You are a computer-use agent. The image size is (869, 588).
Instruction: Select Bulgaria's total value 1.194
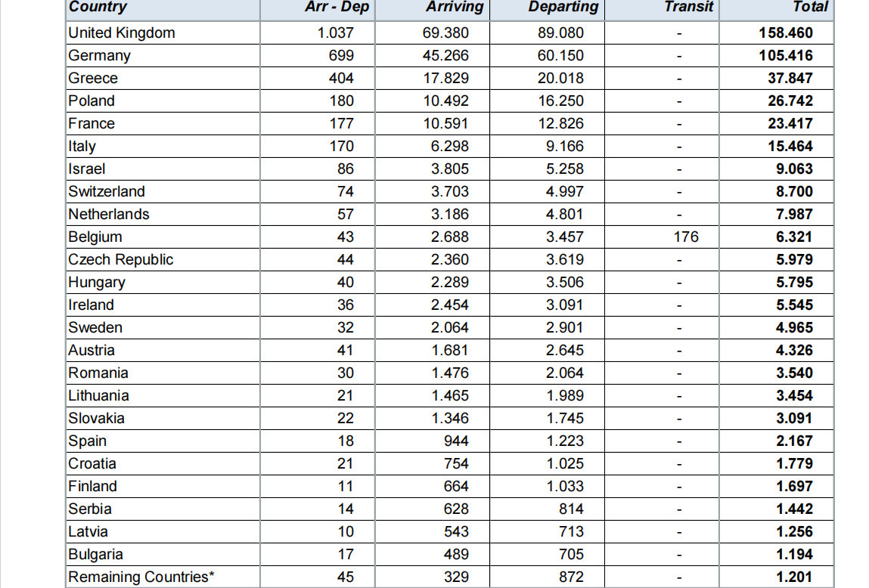793,555
